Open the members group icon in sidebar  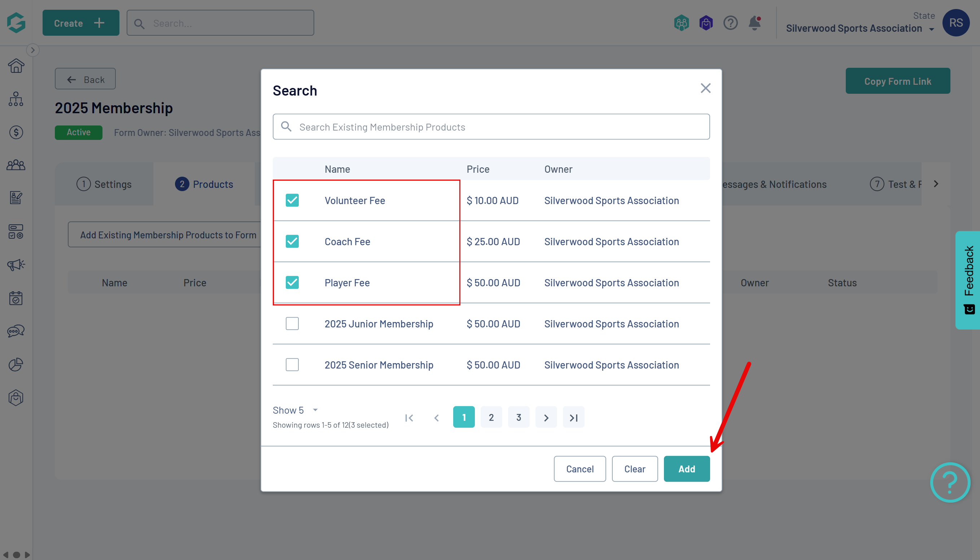(x=16, y=166)
